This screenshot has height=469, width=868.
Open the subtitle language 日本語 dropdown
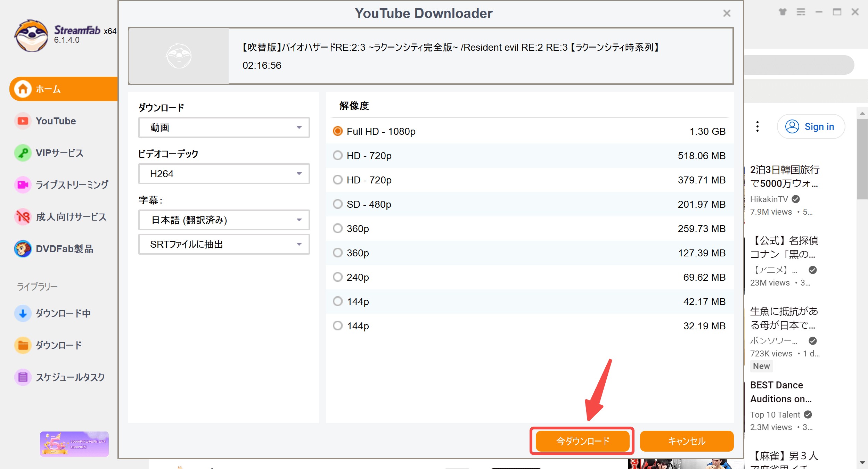[224, 220]
